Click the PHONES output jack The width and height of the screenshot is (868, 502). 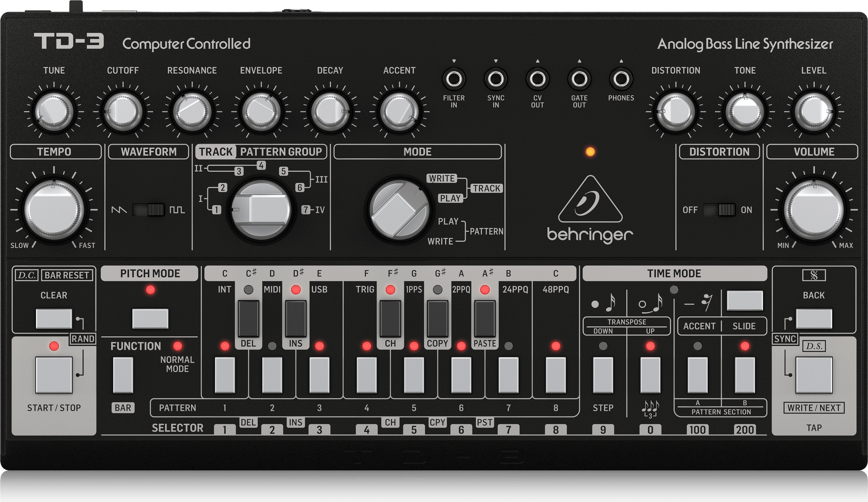(621, 79)
